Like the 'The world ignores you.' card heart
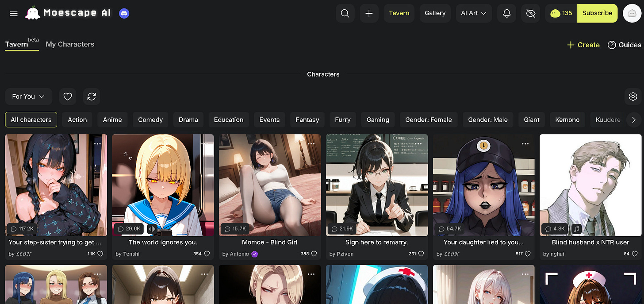 [207, 254]
